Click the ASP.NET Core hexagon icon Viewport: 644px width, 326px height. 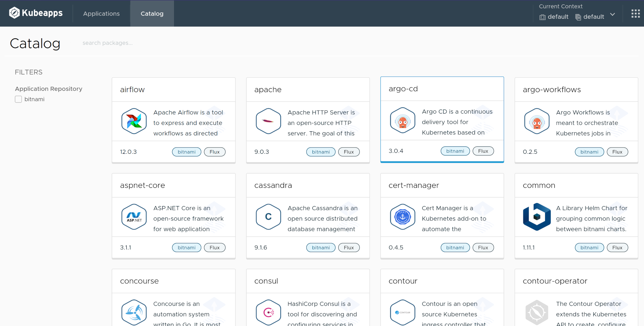coord(134,217)
